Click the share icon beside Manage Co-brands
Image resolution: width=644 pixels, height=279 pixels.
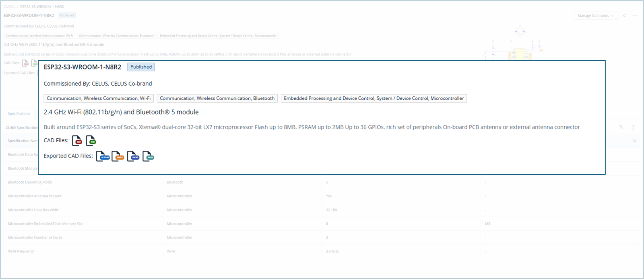624,16
